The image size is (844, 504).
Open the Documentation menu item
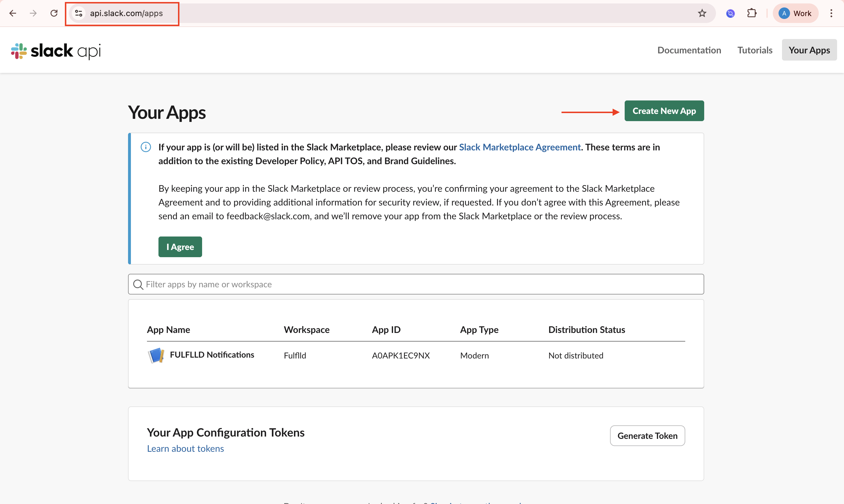(689, 50)
